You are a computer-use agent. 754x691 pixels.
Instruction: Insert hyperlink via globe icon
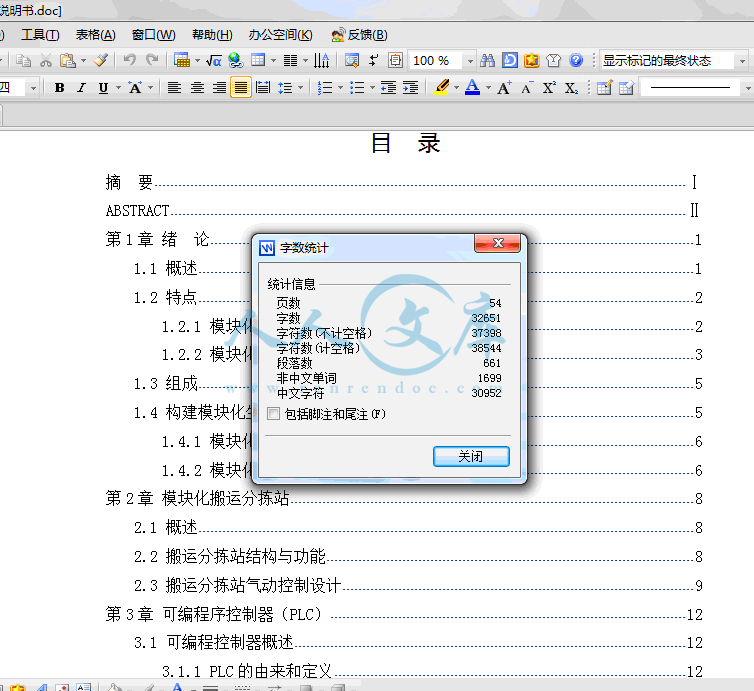[236, 60]
